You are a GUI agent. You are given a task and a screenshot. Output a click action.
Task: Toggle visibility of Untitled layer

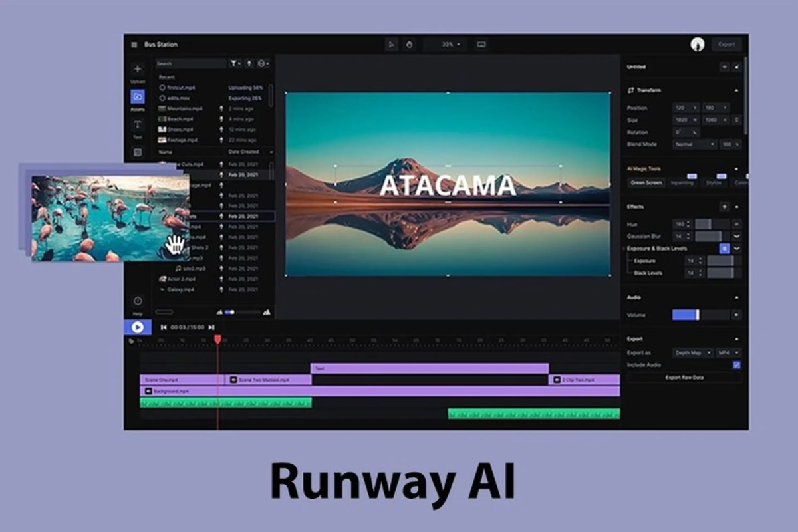pyautogui.click(x=724, y=67)
